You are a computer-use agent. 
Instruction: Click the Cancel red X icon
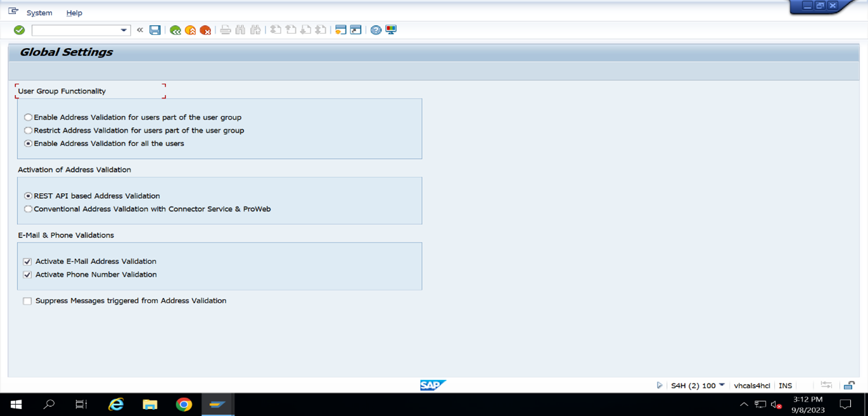click(205, 30)
